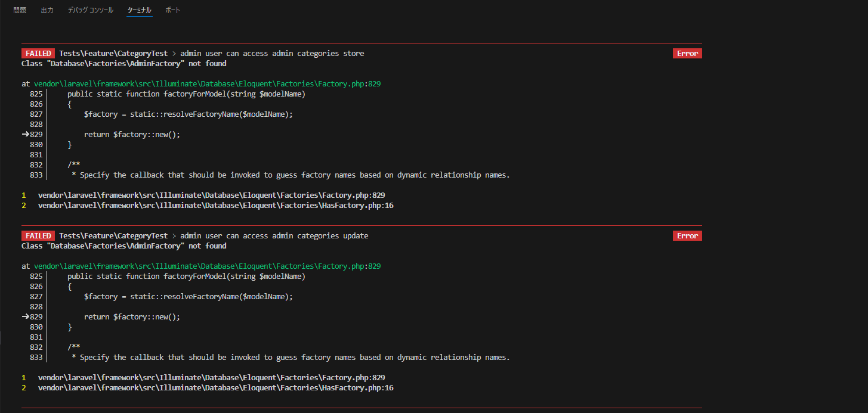Click the arrow marker at line 829 in update test
The height and width of the screenshot is (413, 868).
[26, 317]
